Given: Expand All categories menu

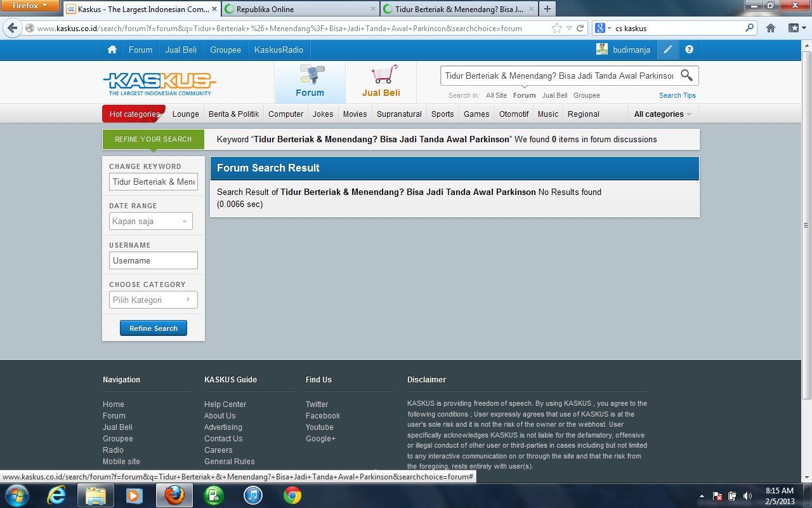Looking at the screenshot, I should (x=662, y=114).
